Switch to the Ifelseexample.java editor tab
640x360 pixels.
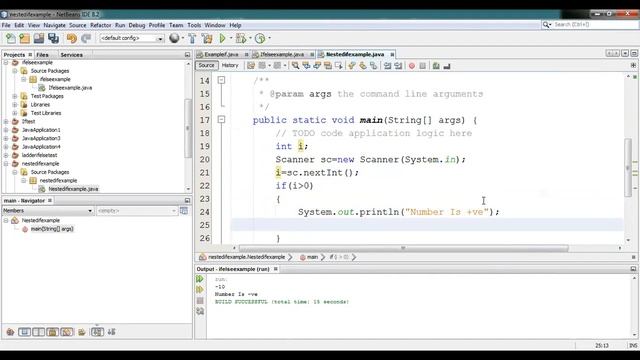click(x=282, y=54)
